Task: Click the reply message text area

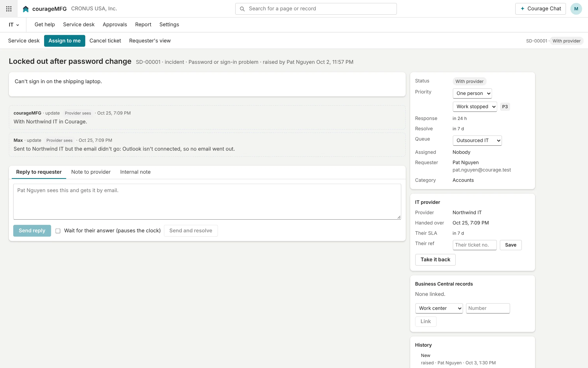Action: [207, 202]
